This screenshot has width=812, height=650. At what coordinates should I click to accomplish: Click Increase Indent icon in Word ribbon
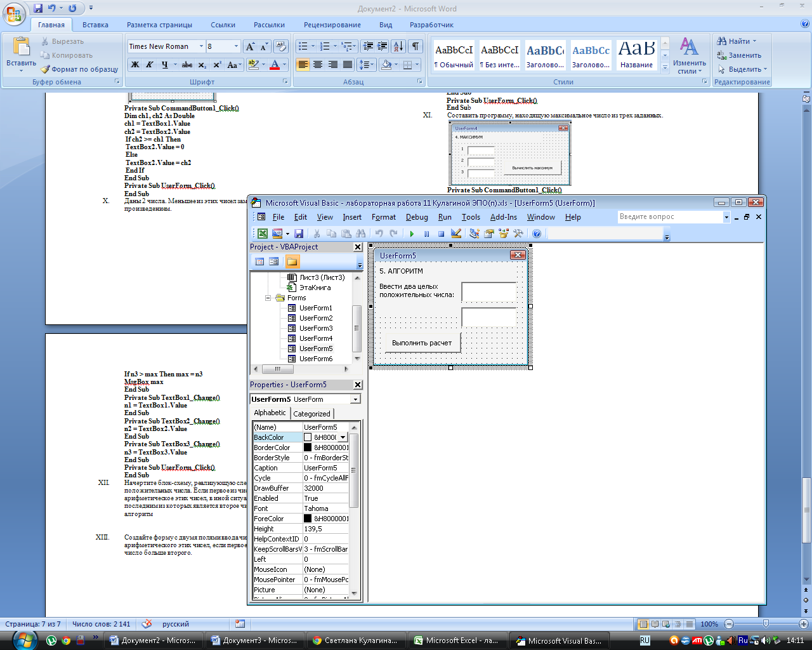tap(382, 46)
